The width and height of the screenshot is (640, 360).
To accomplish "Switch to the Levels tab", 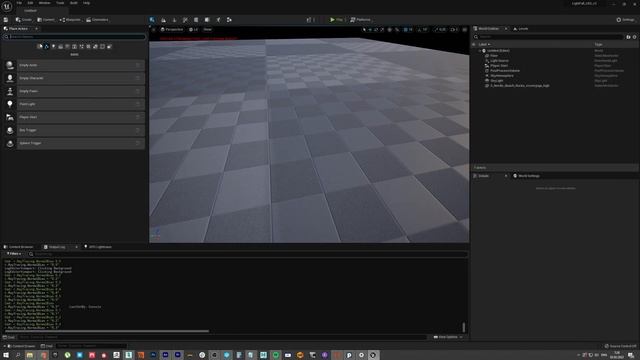I will click(x=521, y=29).
